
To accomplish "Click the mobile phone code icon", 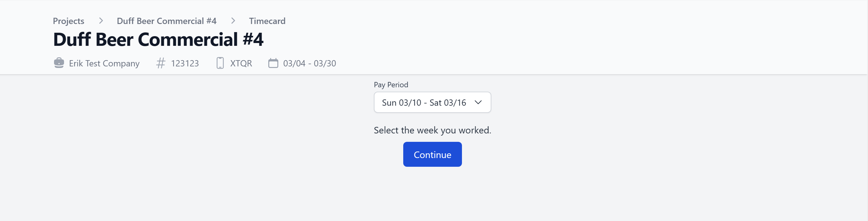I will click(x=220, y=63).
